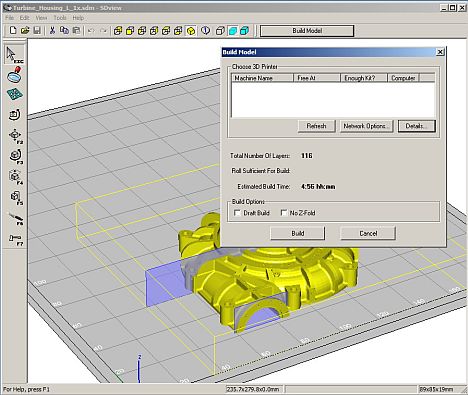Enable the No Z-Fold checkbox

[284, 213]
